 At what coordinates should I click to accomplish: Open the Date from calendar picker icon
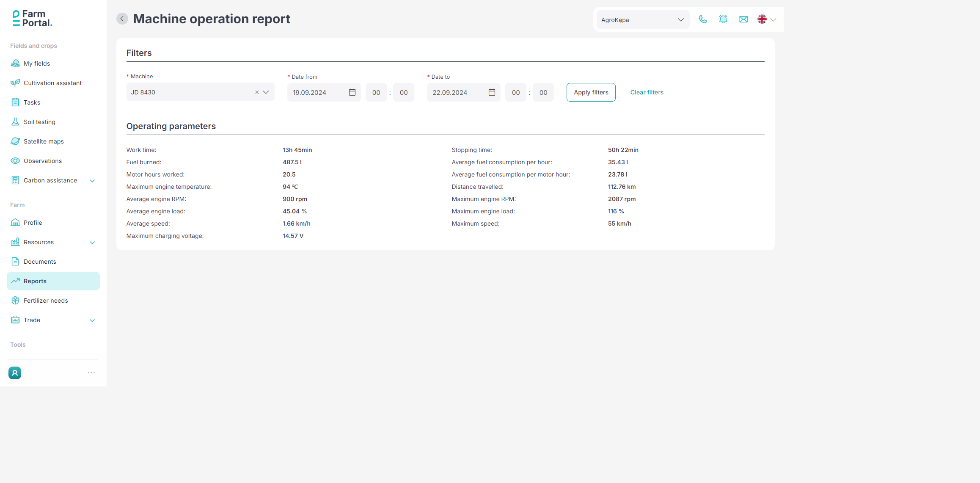tap(352, 92)
